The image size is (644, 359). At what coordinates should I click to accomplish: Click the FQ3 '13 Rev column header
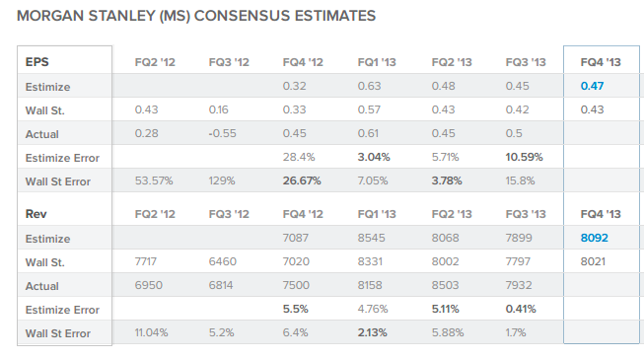click(526, 214)
